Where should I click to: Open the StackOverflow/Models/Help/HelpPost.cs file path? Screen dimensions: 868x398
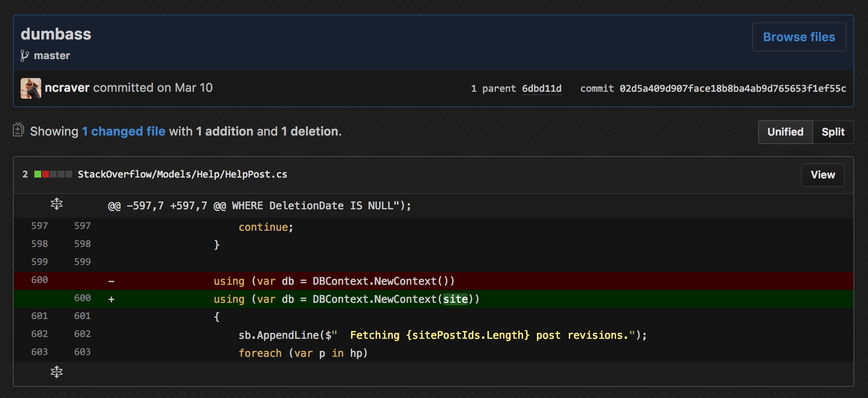coord(182,175)
